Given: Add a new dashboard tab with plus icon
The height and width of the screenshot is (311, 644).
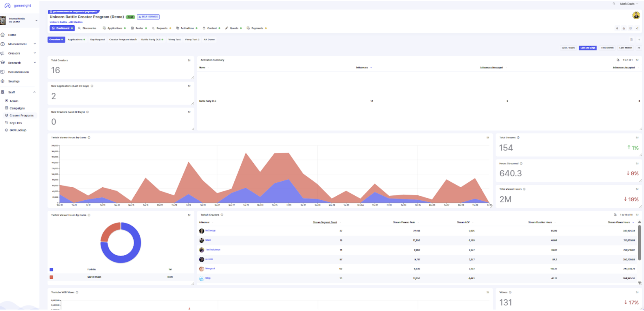Looking at the screenshot, I should 639,40.
